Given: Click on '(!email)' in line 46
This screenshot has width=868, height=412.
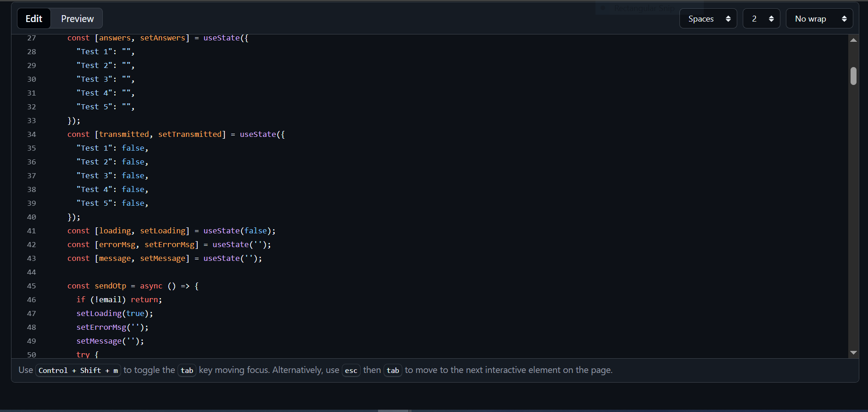Looking at the screenshot, I should point(108,300).
